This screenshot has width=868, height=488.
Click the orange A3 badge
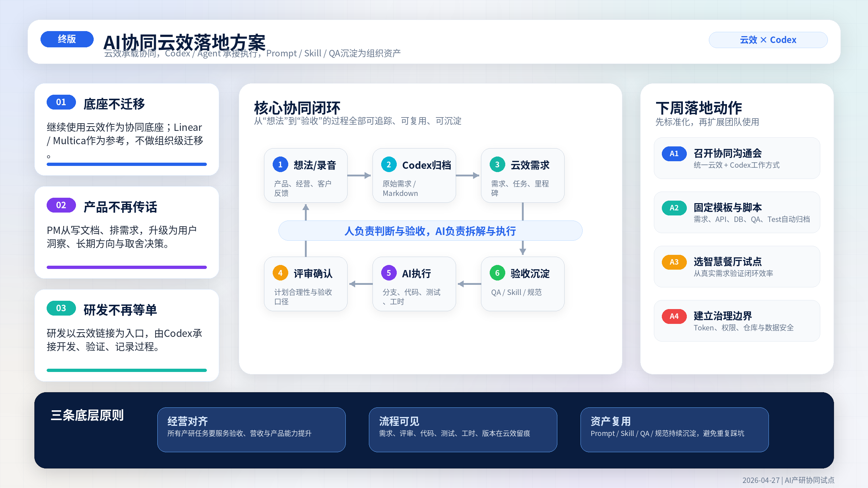coord(674,262)
